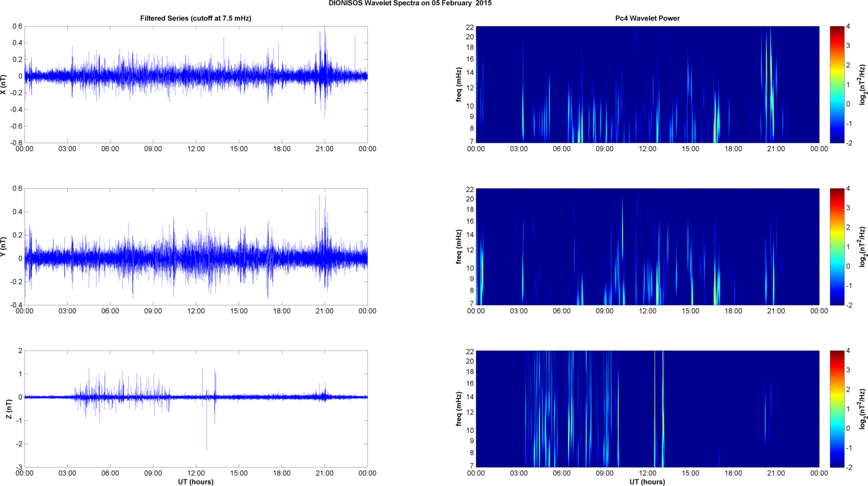This screenshot has width=868, height=486.
Task: Click the UT (hours) label under the Z time series
Action: pos(196,481)
